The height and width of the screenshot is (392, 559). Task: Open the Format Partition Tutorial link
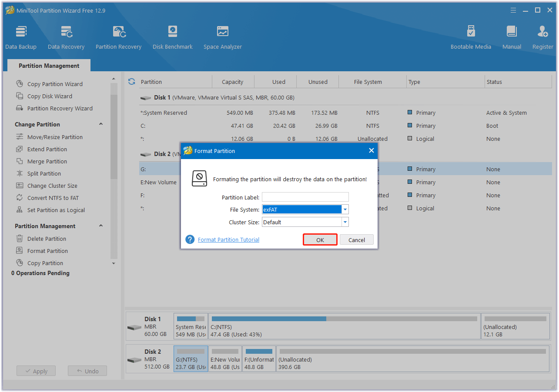(228, 240)
